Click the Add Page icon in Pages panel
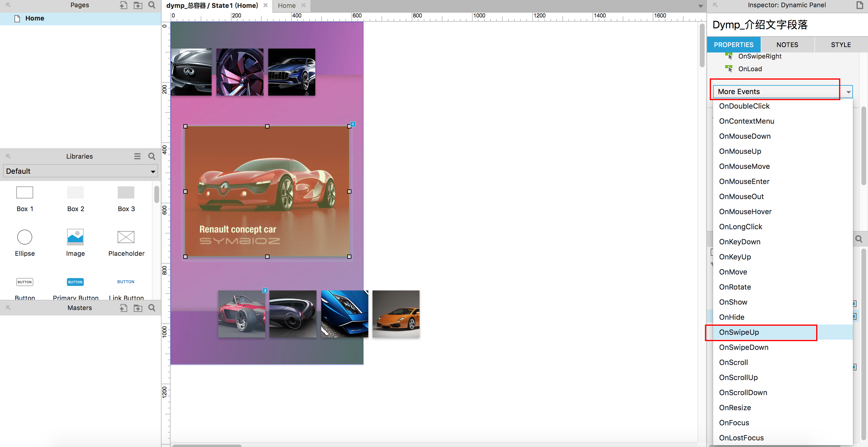The width and height of the screenshot is (868, 447). pos(123,5)
